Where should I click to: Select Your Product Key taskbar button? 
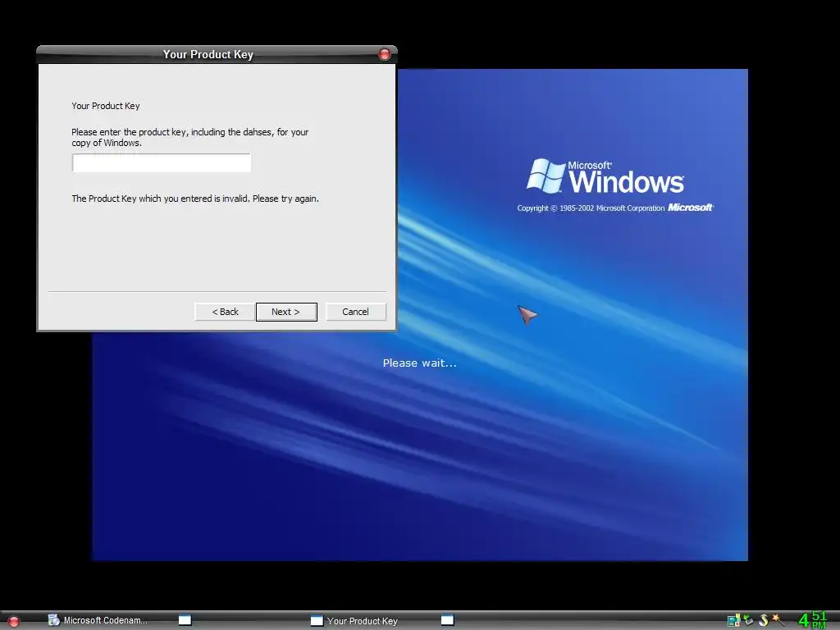click(354, 620)
